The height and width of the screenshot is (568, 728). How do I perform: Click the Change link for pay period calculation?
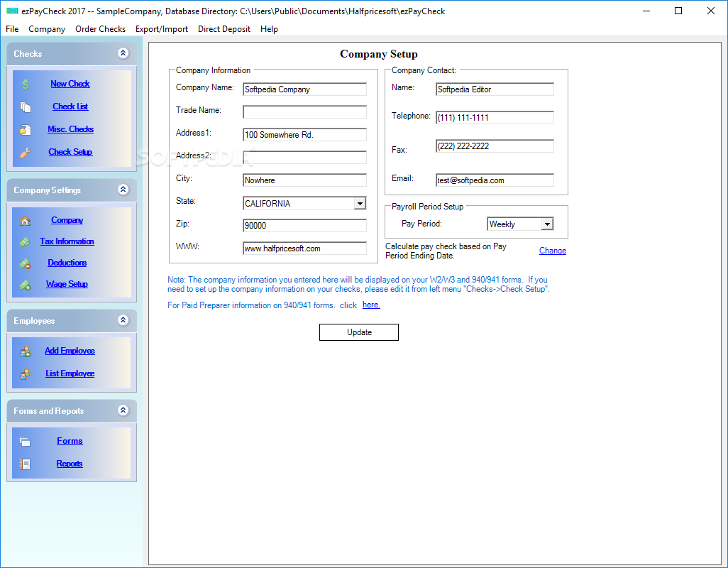(553, 251)
